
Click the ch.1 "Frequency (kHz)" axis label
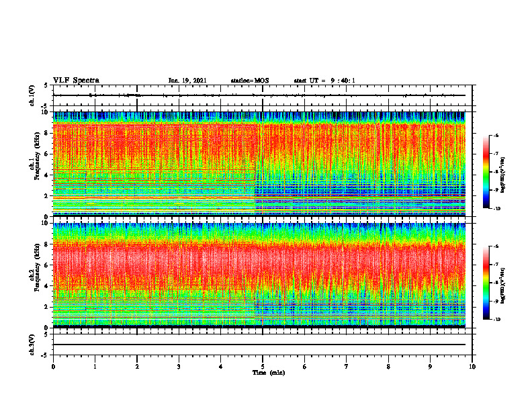(x=37, y=156)
